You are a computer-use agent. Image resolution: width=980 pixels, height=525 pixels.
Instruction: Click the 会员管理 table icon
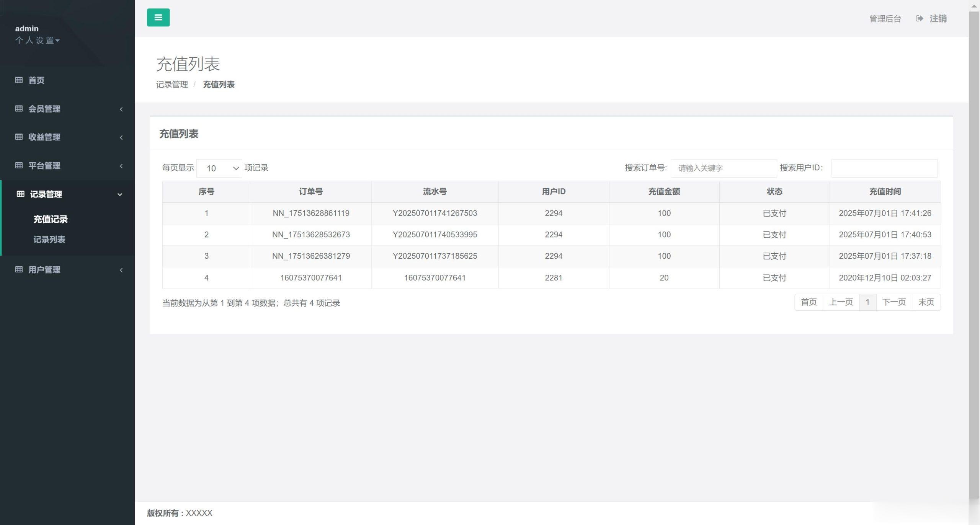click(19, 109)
